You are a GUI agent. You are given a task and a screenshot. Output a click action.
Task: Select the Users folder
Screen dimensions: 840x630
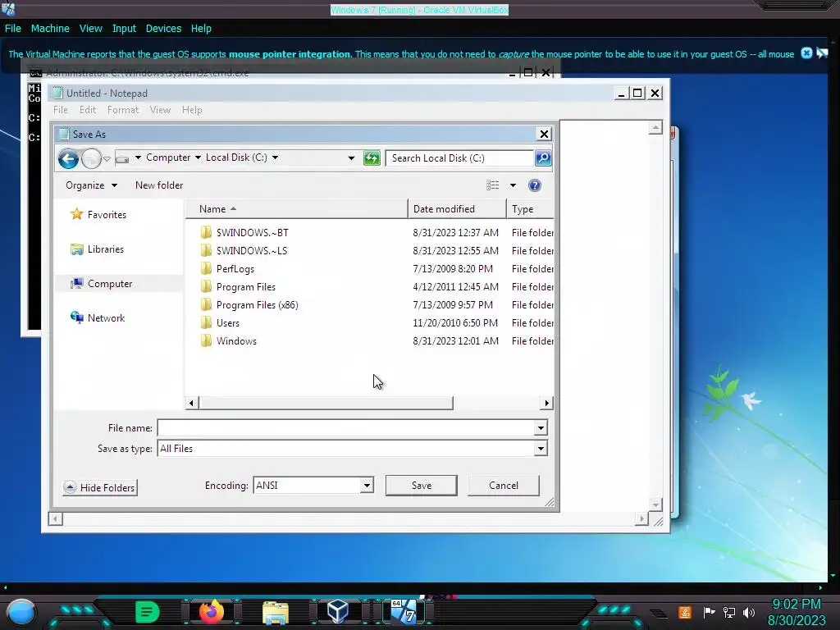click(x=228, y=323)
